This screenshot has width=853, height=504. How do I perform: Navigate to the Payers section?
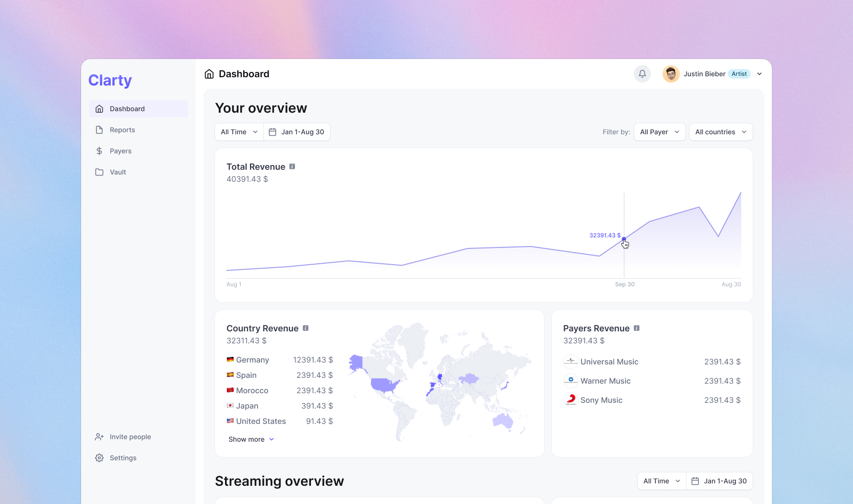click(120, 151)
